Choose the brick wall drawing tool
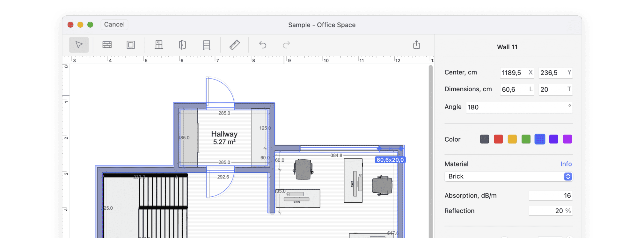 pos(107,45)
